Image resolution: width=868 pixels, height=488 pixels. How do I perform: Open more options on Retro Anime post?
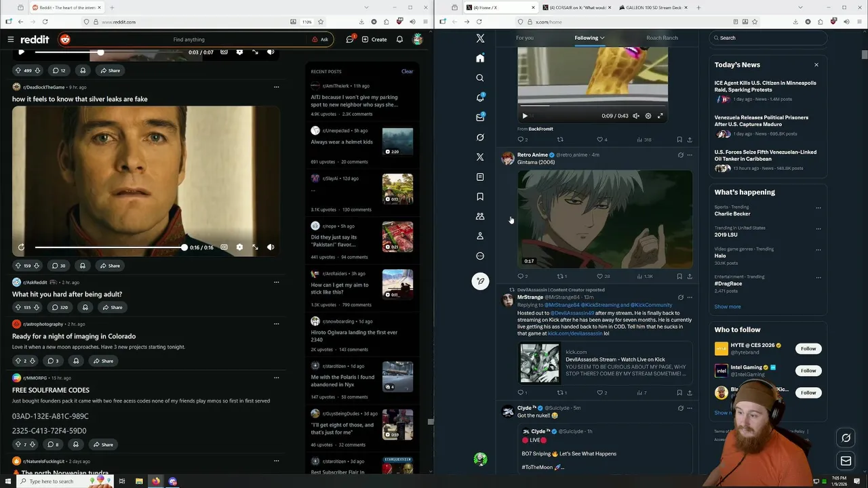pos(690,155)
